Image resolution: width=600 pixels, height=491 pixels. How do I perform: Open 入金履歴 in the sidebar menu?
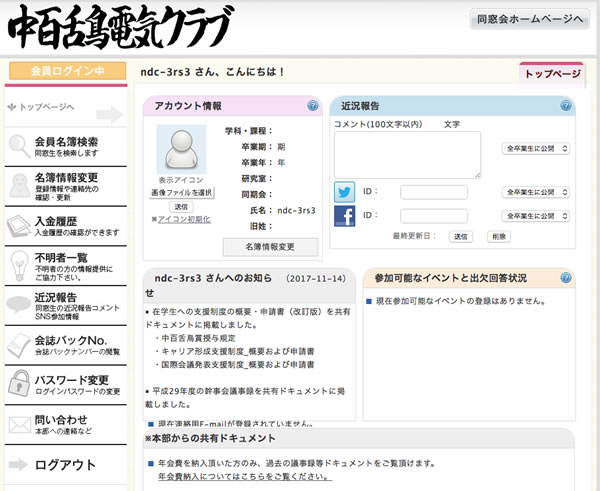[x=65, y=226]
